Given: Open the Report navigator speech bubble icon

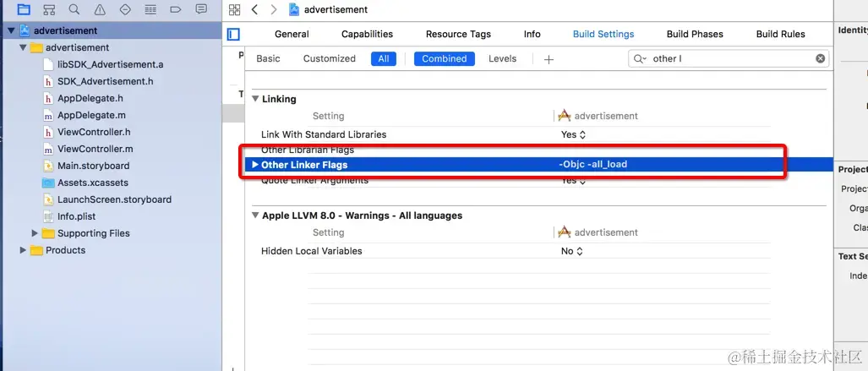Looking at the screenshot, I should (x=201, y=8).
